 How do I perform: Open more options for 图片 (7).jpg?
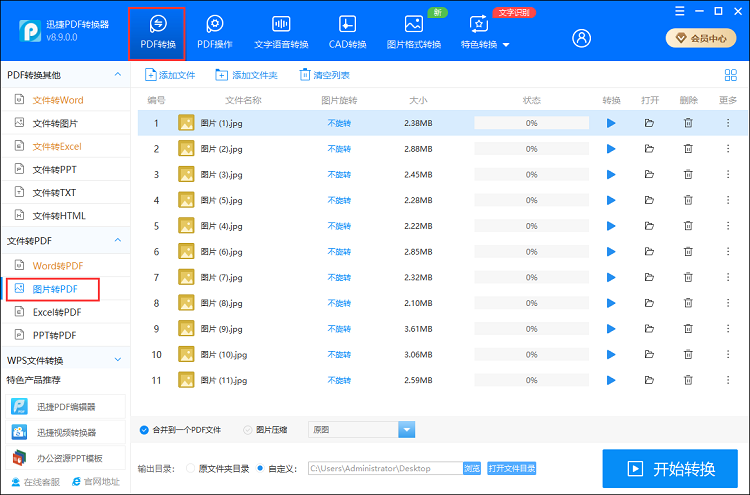click(727, 278)
